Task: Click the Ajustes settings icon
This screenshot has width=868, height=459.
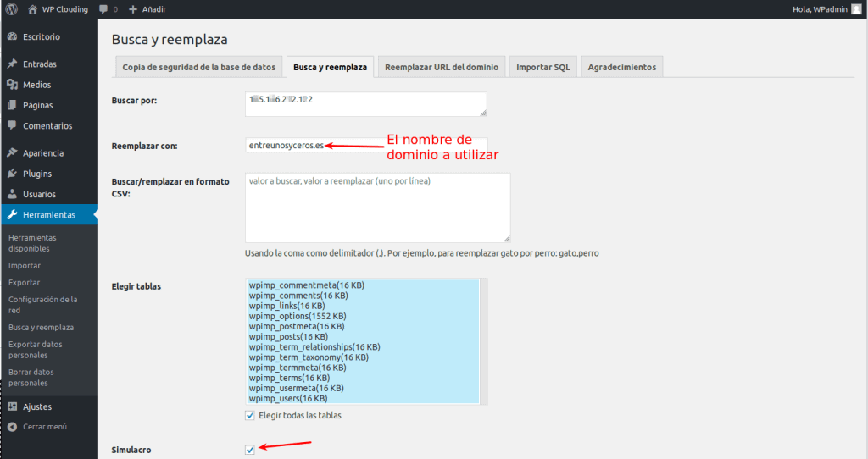Action: [x=12, y=406]
